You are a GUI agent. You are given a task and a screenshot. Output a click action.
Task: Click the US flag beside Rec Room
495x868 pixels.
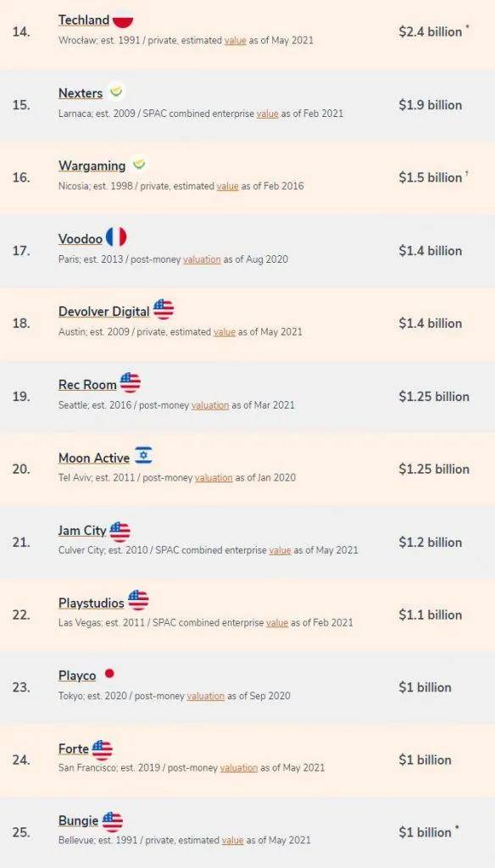pos(131,382)
